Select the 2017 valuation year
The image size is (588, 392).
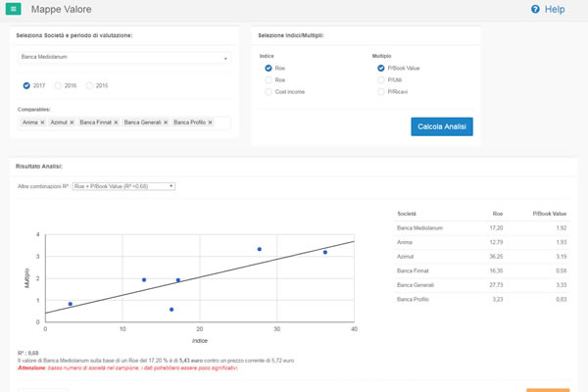26,85
